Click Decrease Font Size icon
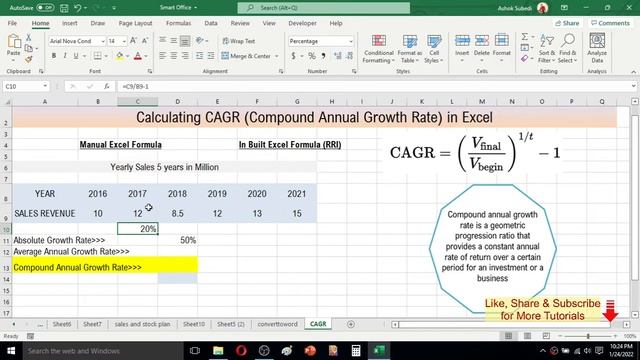Image resolution: width=640 pixels, height=360 pixels. coord(145,41)
